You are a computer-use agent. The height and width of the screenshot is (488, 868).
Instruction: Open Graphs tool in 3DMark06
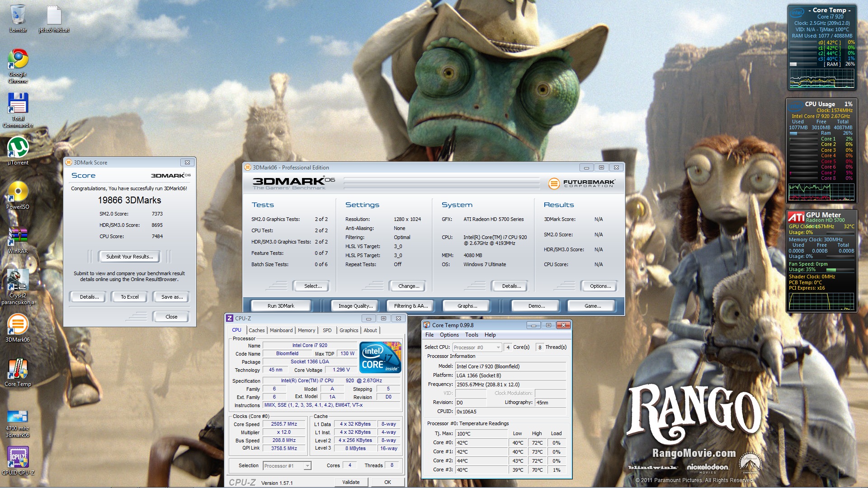pyautogui.click(x=467, y=306)
